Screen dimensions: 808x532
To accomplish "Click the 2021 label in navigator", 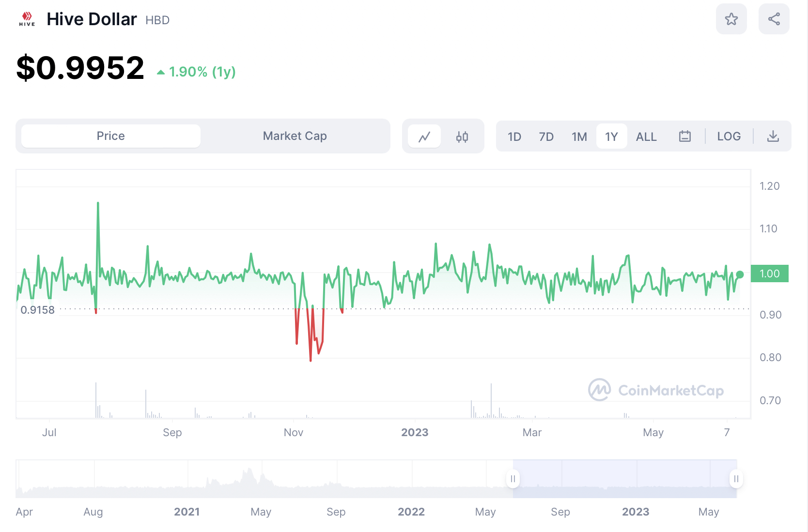I will 187,512.
